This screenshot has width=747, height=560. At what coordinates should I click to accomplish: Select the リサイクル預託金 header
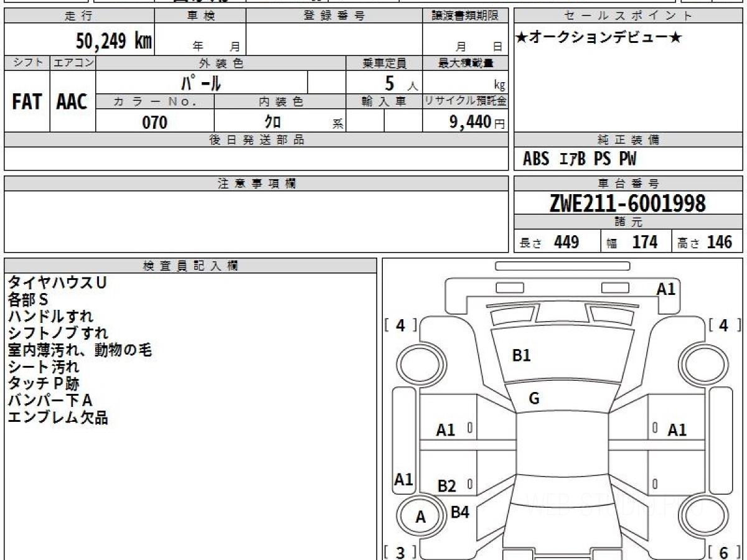(x=466, y=102)
